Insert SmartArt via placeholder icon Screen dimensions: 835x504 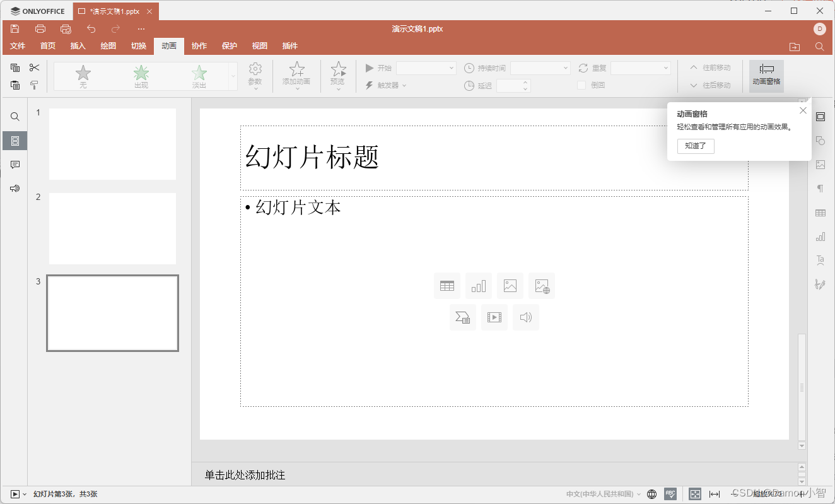point(463,317)
